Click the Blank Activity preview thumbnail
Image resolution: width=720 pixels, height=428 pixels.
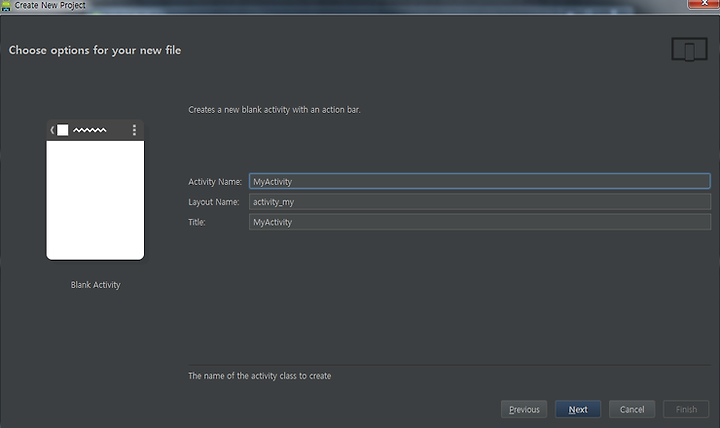(95, 190)
